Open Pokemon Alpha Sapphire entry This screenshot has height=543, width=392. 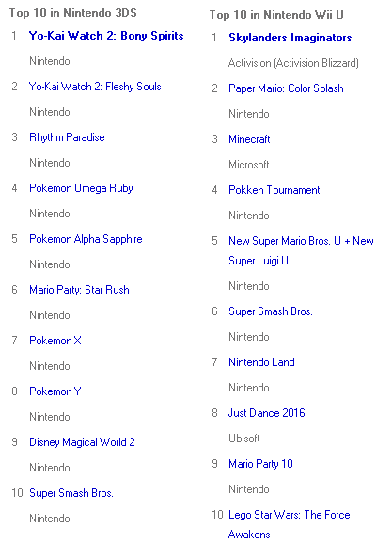86,239
